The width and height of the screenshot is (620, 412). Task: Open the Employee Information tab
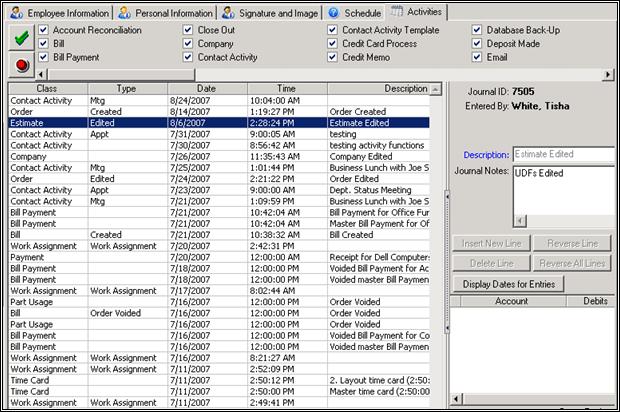(60, 13)
